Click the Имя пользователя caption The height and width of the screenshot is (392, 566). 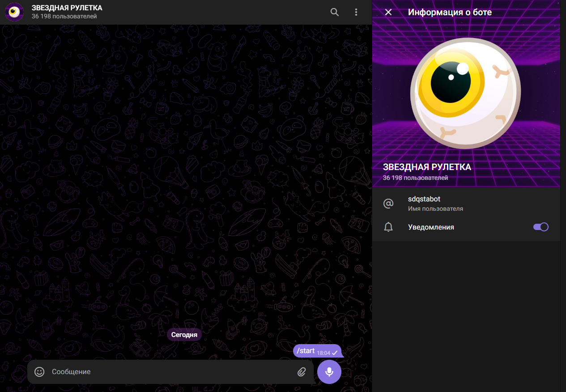(x=435, y=209)
